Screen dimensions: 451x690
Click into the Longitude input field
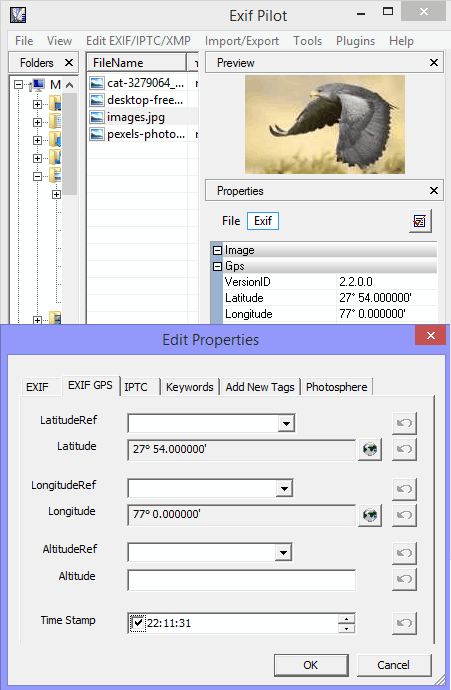click(241, 514)
